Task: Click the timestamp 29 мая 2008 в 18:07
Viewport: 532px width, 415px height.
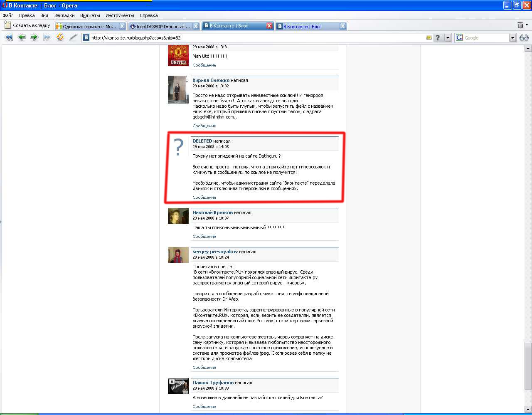Action: [211, 218]
